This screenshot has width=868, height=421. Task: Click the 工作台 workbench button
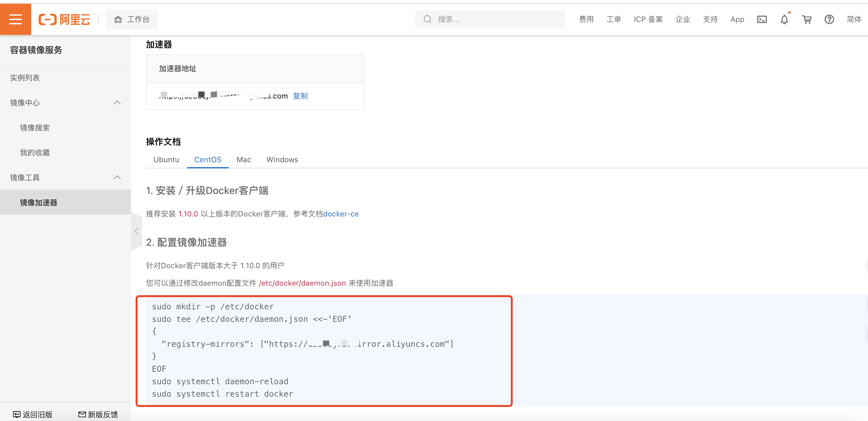tap(132, 19)
